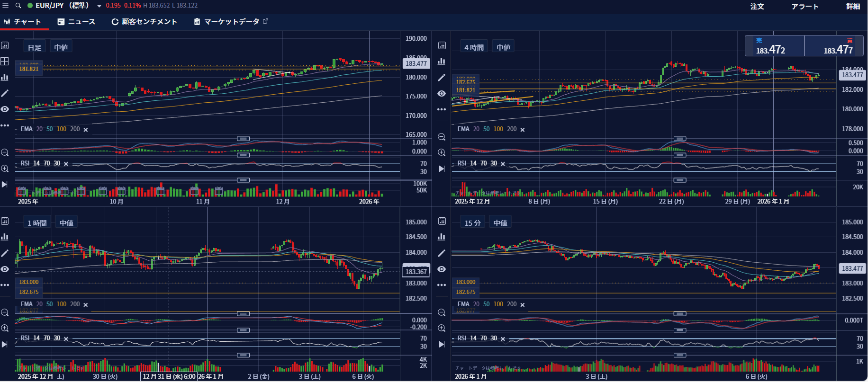Viewport: 868px width, 382px height.
Task: Select the drawing pencil tool on daily chart
Action: [x=5, y=93]
